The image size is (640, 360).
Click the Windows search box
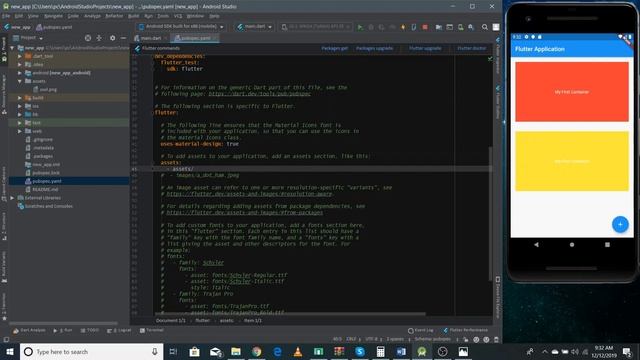pos(91,351)
